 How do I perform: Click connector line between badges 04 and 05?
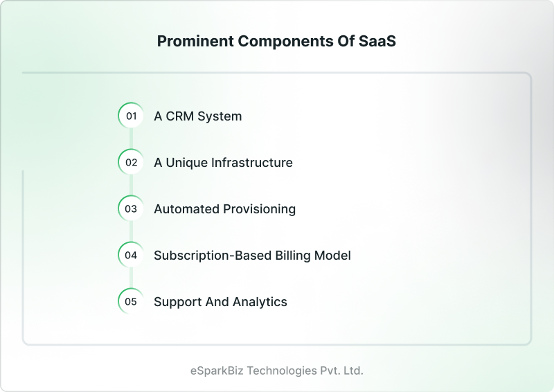point(131,278)
